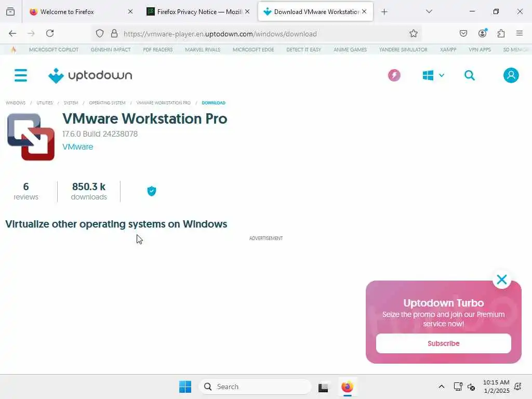
Task: Go to WINDOWS breadcrumb
Action: [x=15, y=103]
